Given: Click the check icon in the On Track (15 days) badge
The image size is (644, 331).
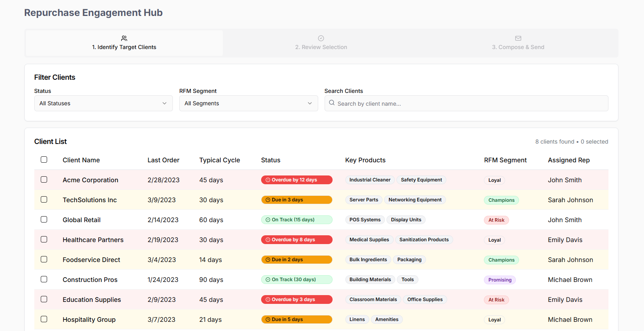Looking at the screenshot, I should click(x=268, y=220).
